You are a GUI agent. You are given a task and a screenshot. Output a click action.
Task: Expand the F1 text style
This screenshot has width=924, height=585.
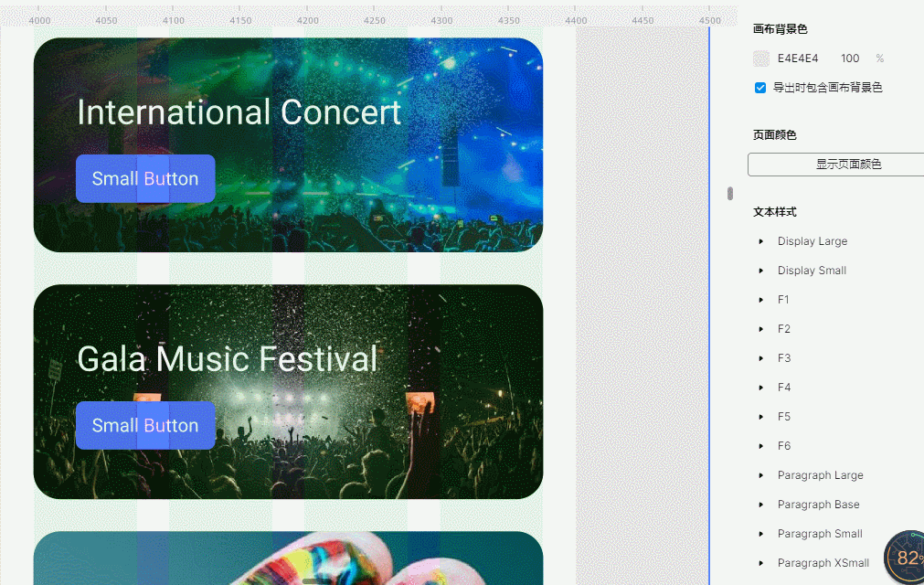point(761,300)
